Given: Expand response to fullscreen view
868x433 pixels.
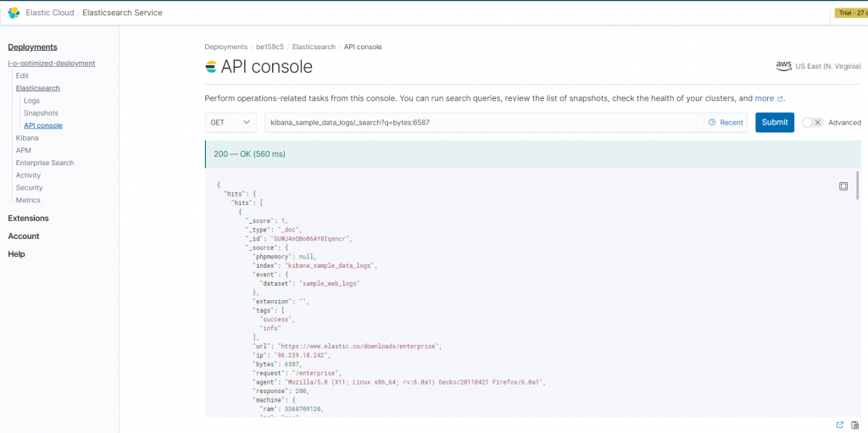Looking at the screenshot, I should [x=843, y=186].
